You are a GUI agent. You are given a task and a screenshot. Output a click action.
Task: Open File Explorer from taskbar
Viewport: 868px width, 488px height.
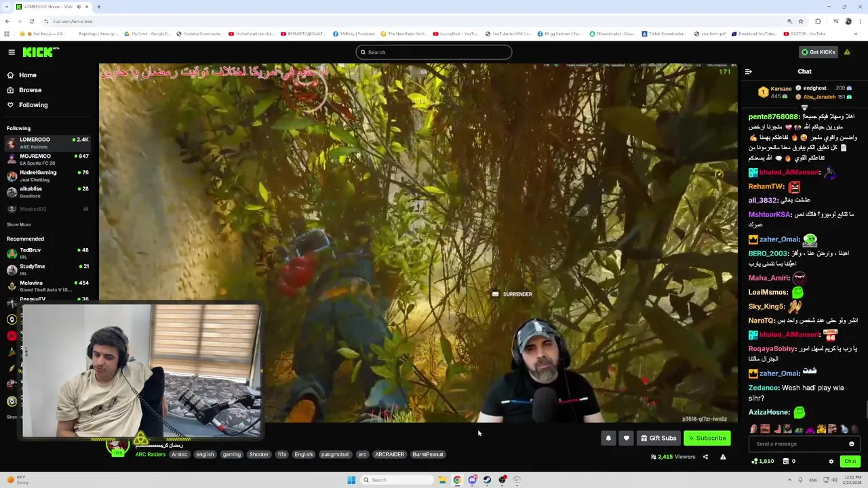[442, 480]
